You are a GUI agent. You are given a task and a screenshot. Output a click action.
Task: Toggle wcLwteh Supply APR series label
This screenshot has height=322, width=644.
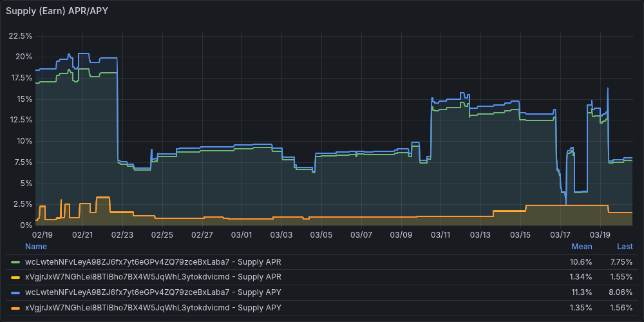153,262
